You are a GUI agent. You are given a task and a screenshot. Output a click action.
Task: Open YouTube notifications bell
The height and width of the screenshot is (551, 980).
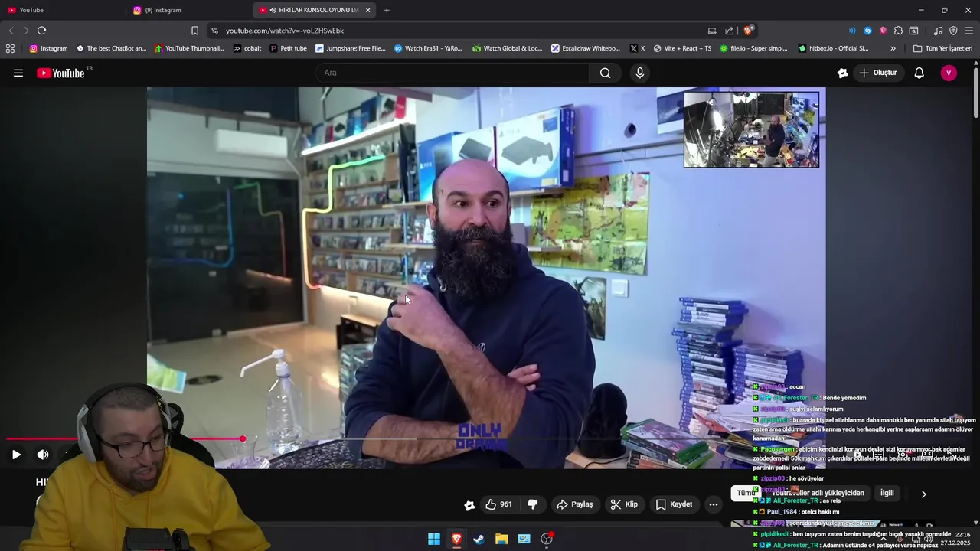click(919, 73)
